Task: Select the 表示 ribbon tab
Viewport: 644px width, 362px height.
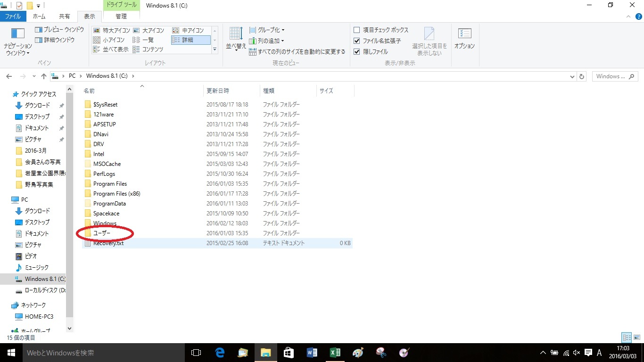Action: coord(90,16)
